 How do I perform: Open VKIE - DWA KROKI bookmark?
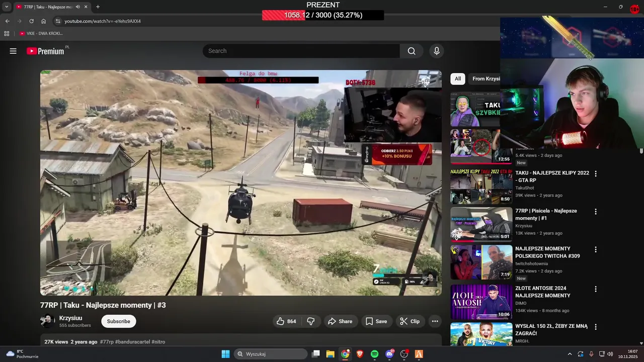tap(41, 34)
